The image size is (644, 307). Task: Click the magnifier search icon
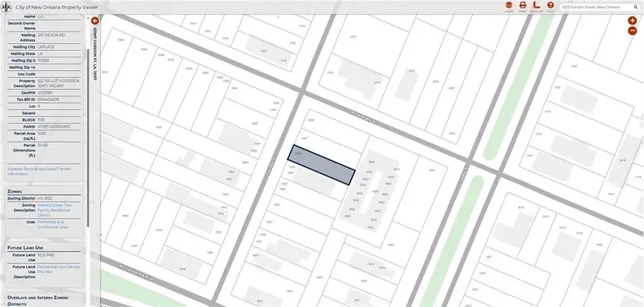pyautogui.click(x=635, y=7)
